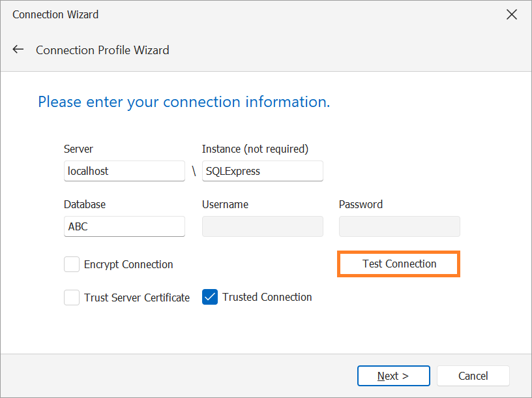The width and height of the screenshot is (532, 398).
Task: Enable the Encrypt Connection checkbox
Action: [x=72, y=264]
